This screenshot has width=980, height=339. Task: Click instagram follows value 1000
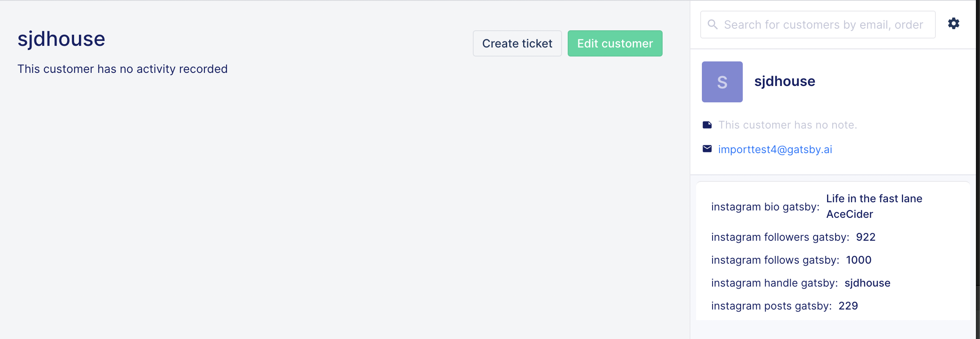(x=859, y=260)
